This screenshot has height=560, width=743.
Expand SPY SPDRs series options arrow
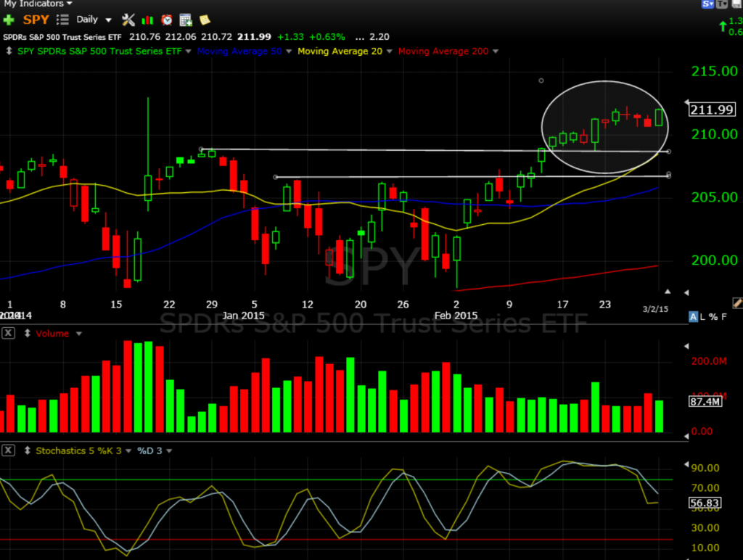(188, 52)
